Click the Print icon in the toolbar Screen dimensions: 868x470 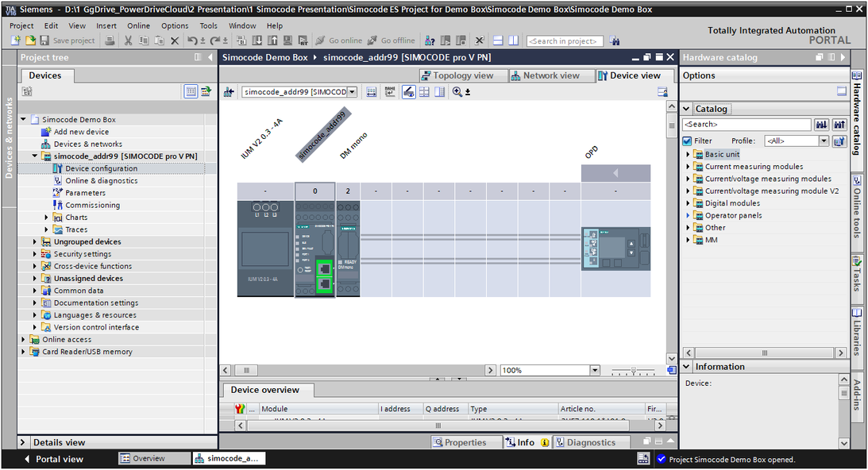[x=110, y=40]
